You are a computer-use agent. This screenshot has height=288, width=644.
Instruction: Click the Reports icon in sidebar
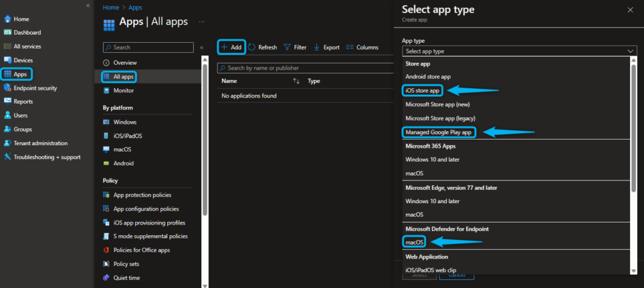pyautogui.click(x=8, y=101)
